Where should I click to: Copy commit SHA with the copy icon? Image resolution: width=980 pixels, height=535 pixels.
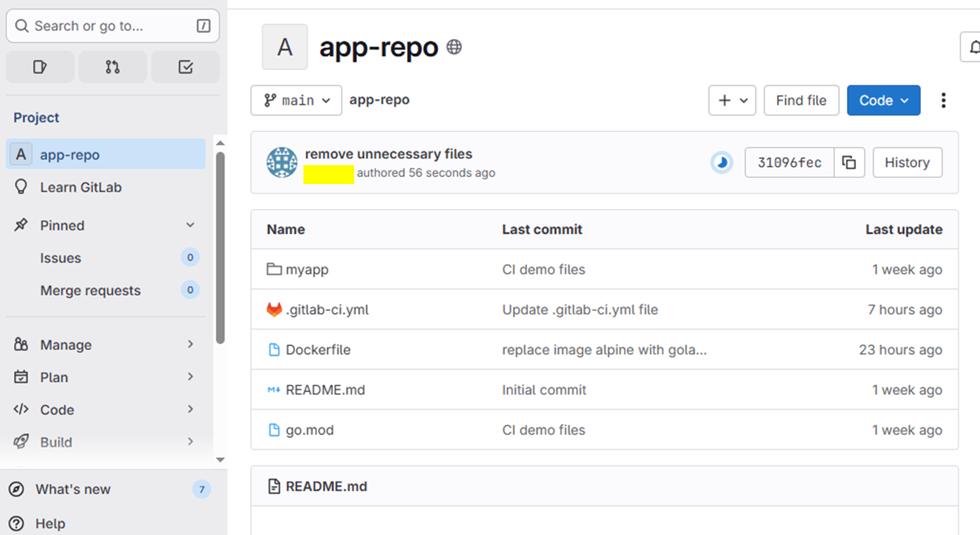pos(849,163)
